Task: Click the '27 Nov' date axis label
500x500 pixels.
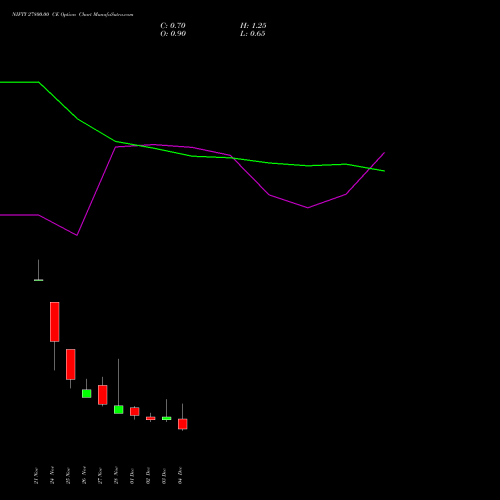Action: (x=100, y=476)
